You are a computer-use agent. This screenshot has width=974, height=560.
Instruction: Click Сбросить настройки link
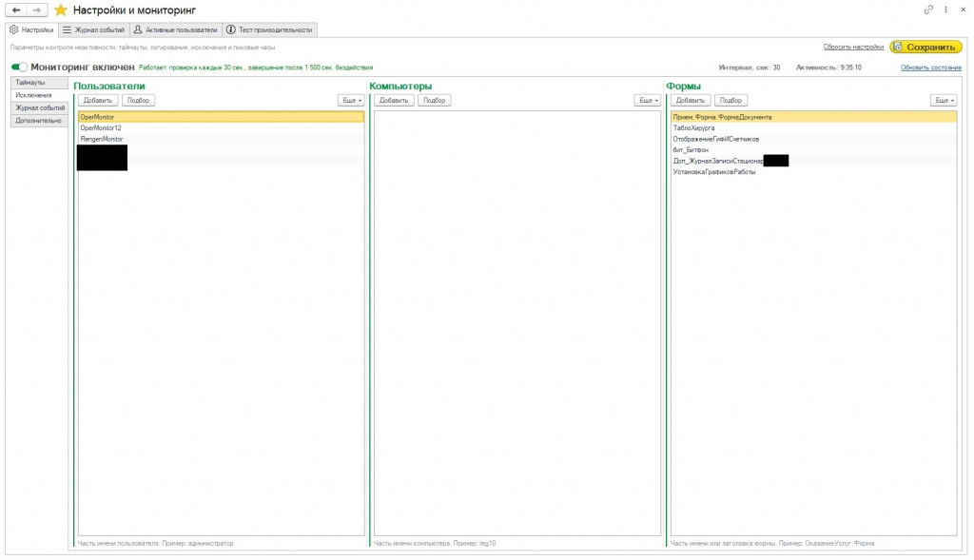[x=853, y=47]
